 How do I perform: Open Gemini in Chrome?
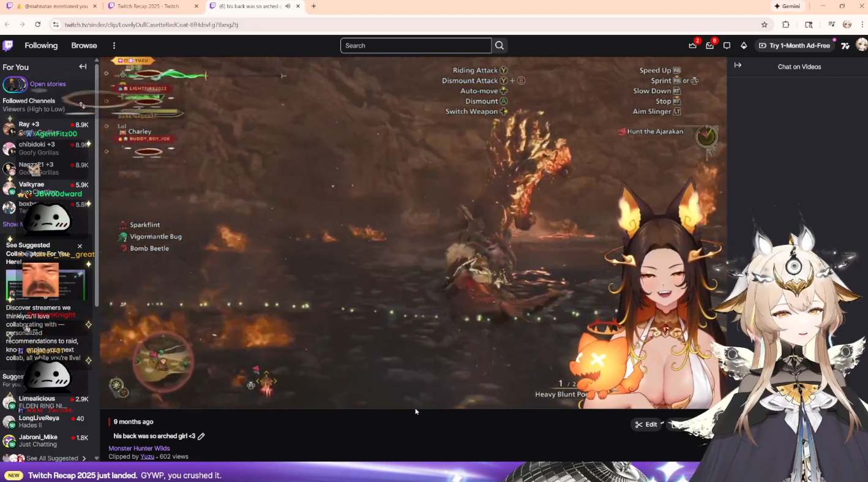[x=787, y=6]
